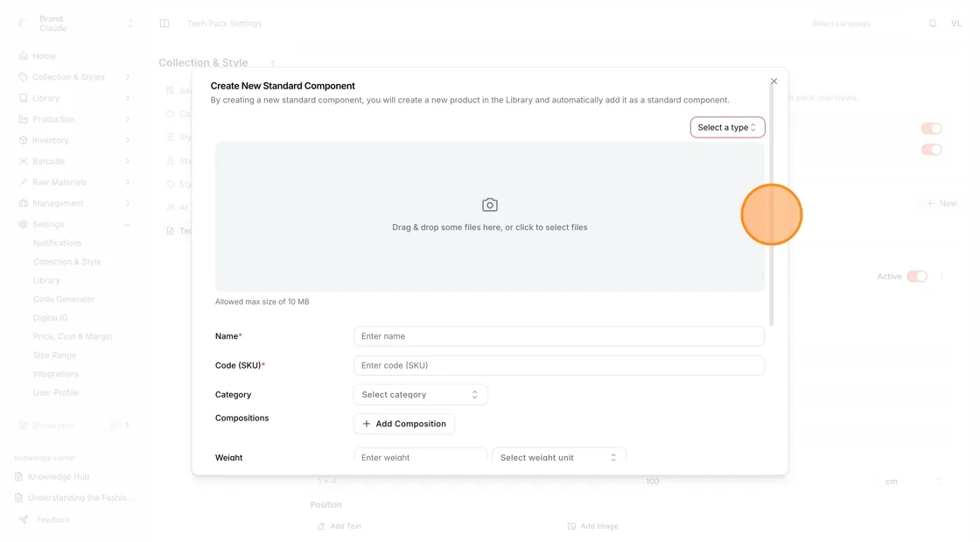Click the Home sidebar icon
The width and height of the screenshot is (980, 542).
pyautogui.click(x=23, y=56)
